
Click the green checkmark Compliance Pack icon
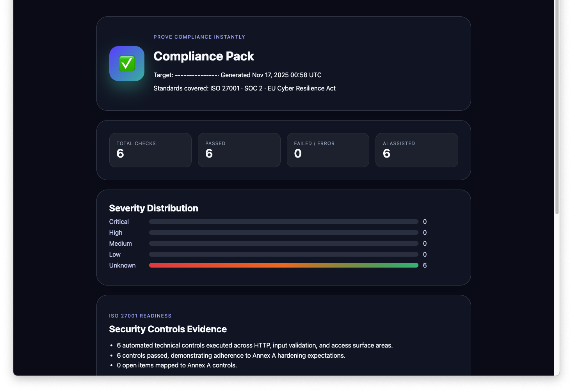pyautogui.click(x=127, y=64)
